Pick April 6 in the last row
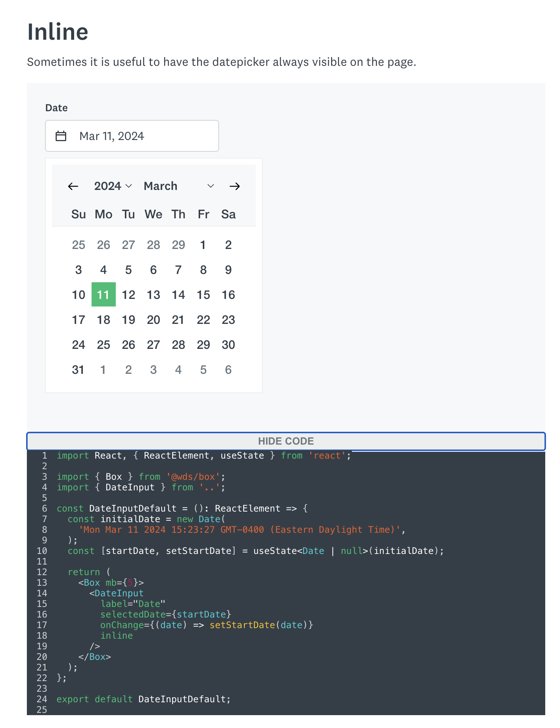 [228, 370]
